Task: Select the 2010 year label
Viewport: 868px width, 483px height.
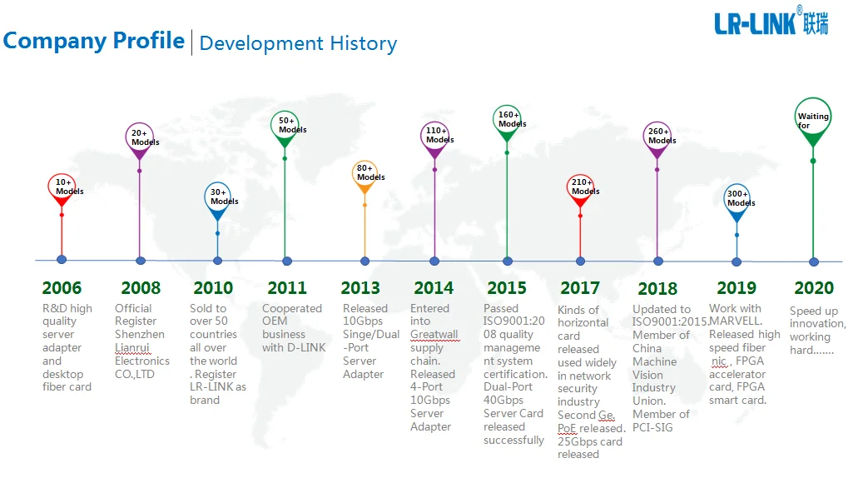Action: pyautogui.click(x=213, y=288)
